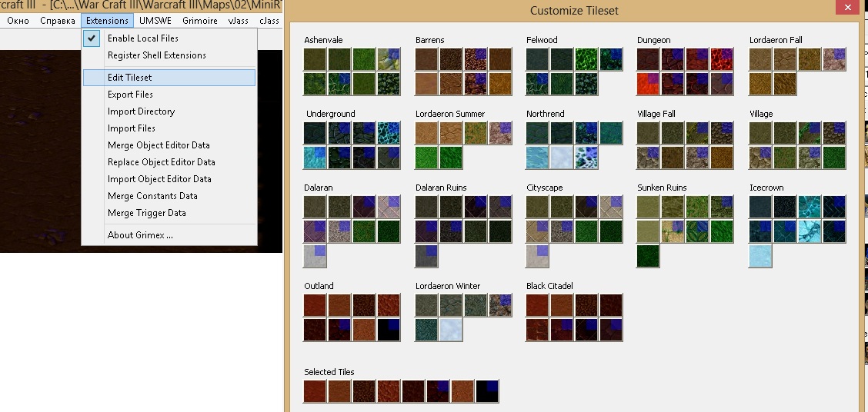
Task: Choose Register Shell Extensions from the menu
Action: click(x=169, y=55)
